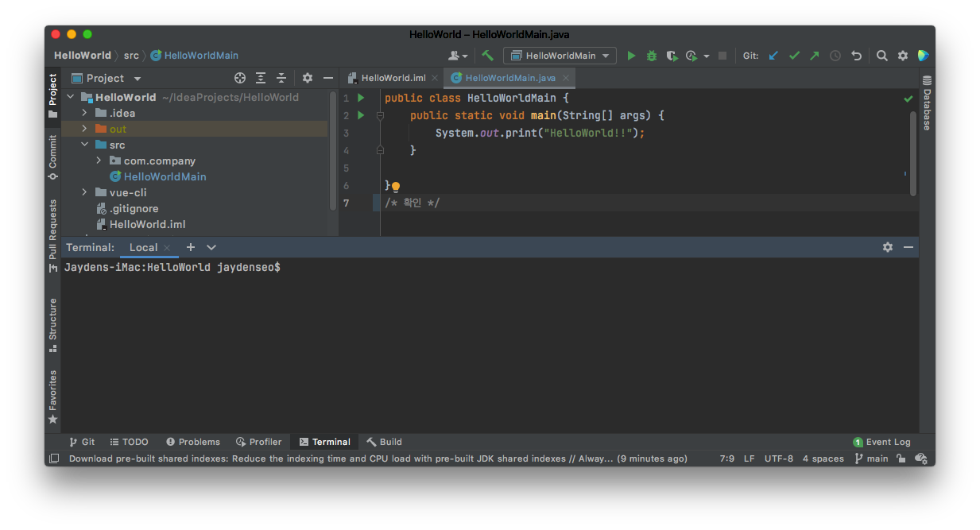Hide Terminal panel with minus icon
Viewport: 980px width, 530px height.
[x=908, y=247]
